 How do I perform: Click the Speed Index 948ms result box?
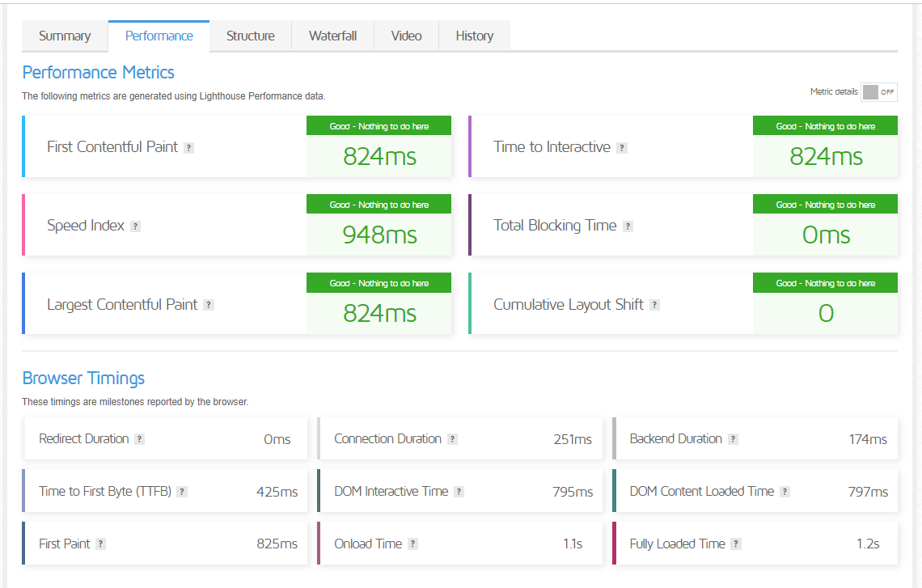tap(379, 225)
